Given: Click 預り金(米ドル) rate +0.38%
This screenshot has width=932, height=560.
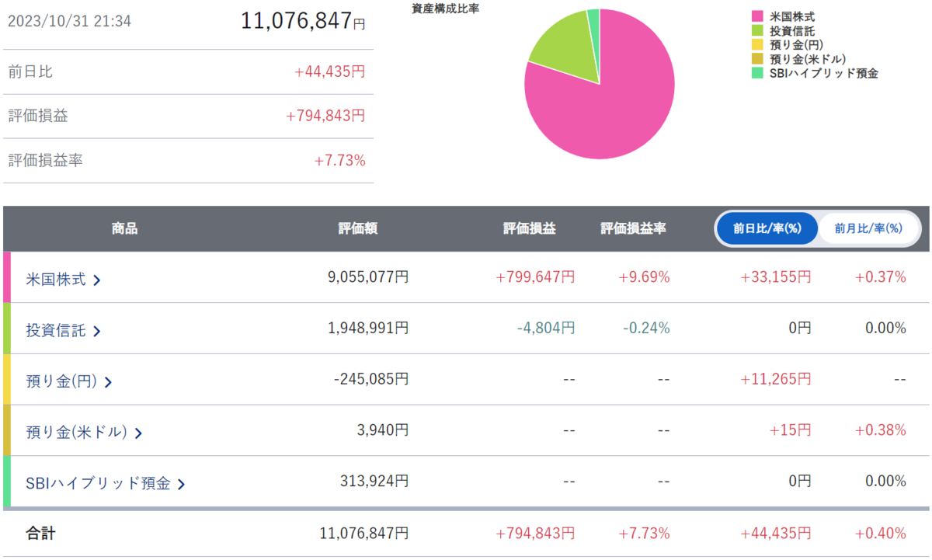Looking at the screenshot, I should (880, 430).
